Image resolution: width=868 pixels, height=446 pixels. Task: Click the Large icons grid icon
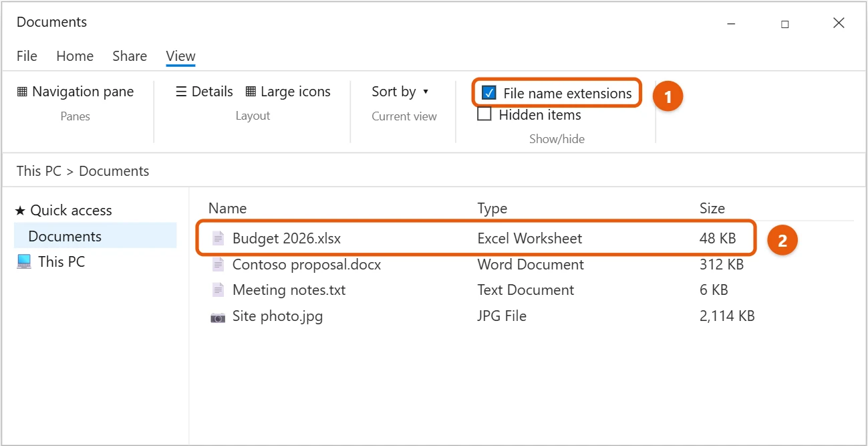click(251, 92)
